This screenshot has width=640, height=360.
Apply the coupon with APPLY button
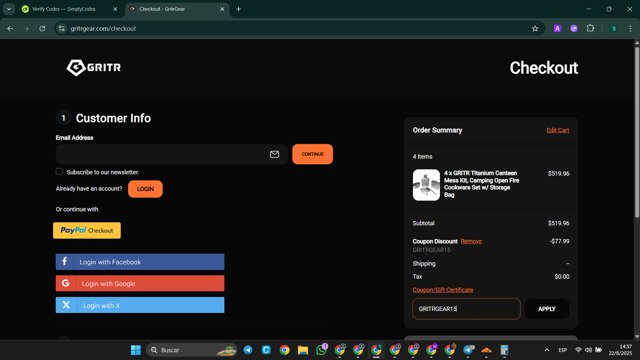pos(547,309)
